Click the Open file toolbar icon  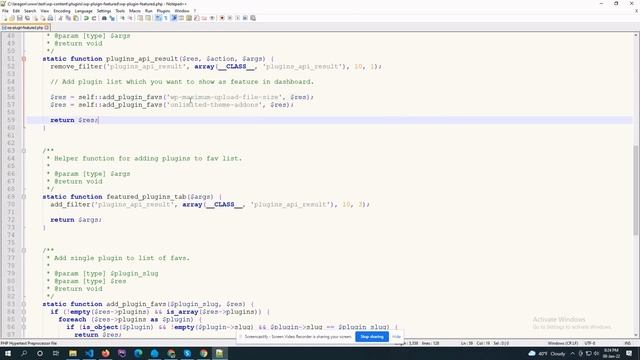[12, 18]
